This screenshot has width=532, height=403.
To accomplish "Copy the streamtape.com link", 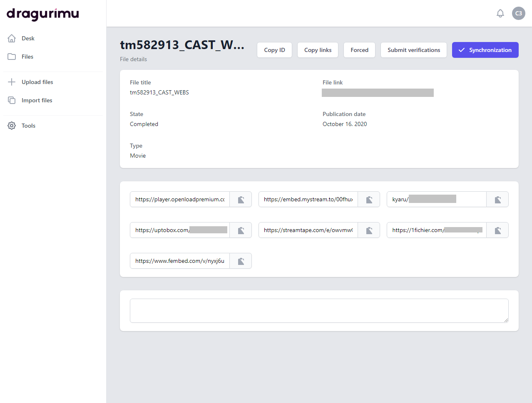I will (369, 230).
